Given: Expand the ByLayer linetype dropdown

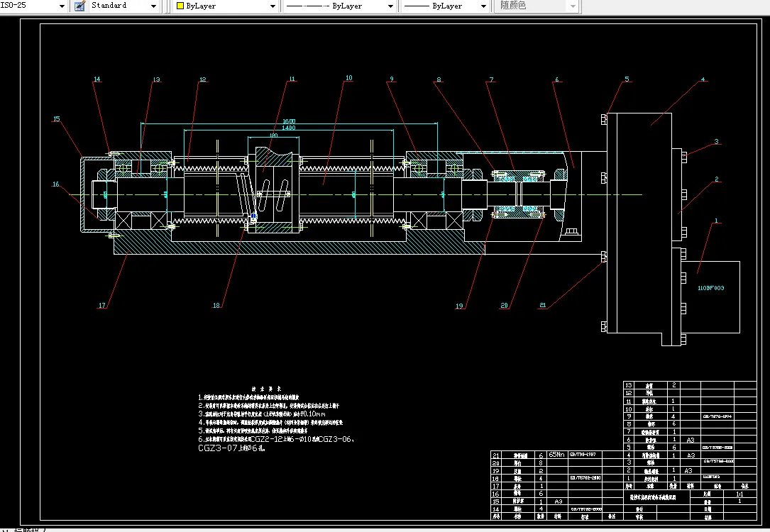Looking at the screenshot, I should click(340, 6).
